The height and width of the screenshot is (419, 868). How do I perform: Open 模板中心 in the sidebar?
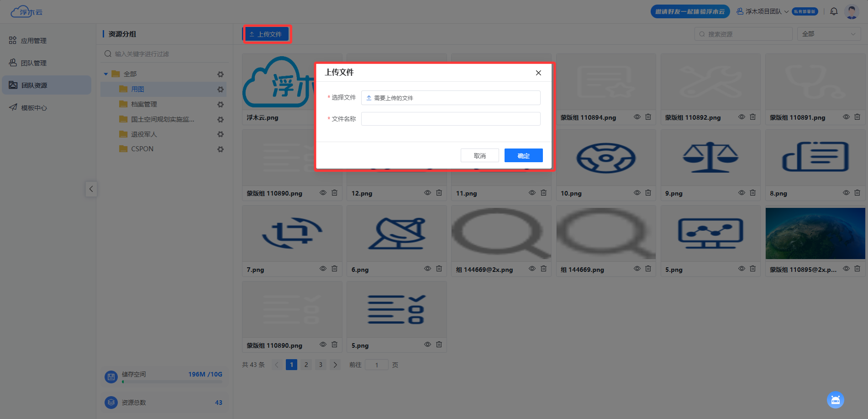pyautogui.click(x=34, y=108)
